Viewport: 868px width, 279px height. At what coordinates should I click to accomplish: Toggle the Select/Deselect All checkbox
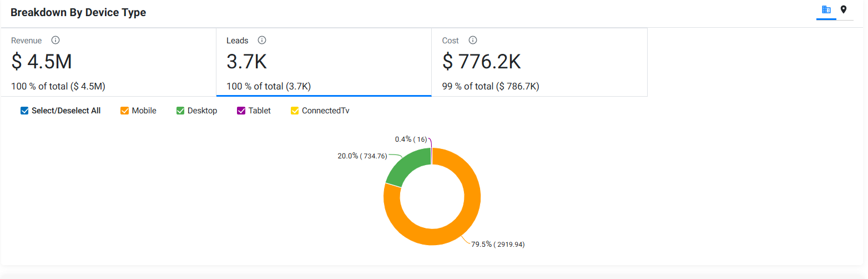coord(24,111)
